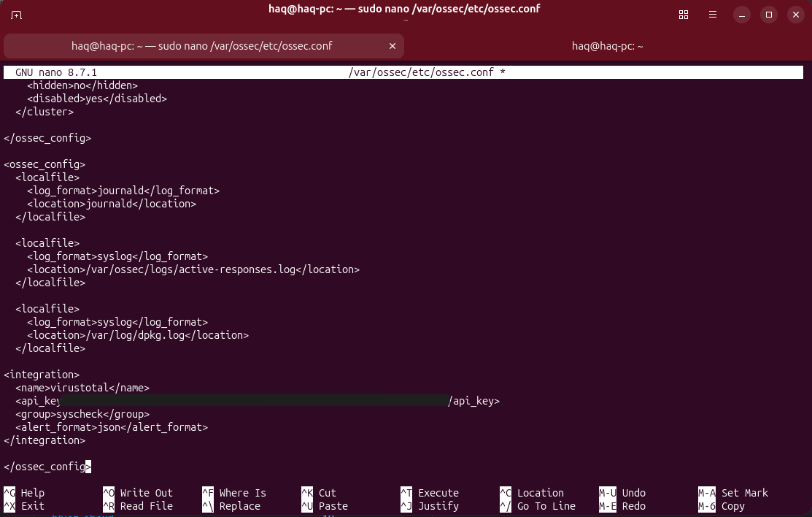
Task: Maximize the terminal window
Action: coord(768,15)
